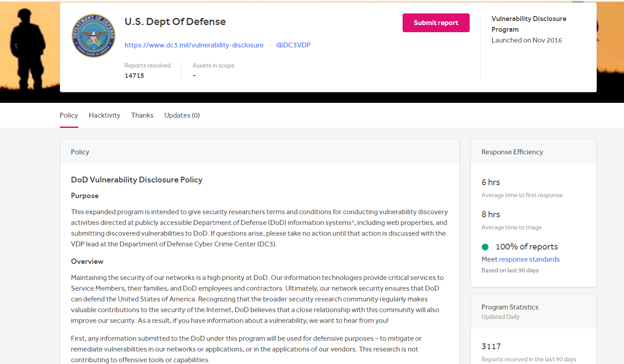Click the U.S. Dept Of Defense title
The width and height of the screenshot is (624, 364).
click(175, 21)
